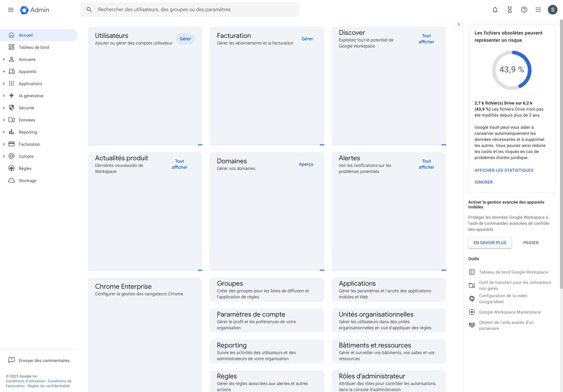Click the 43,9 % obsolete files progress ring
563x392 pixels.
tap(512, 70)
